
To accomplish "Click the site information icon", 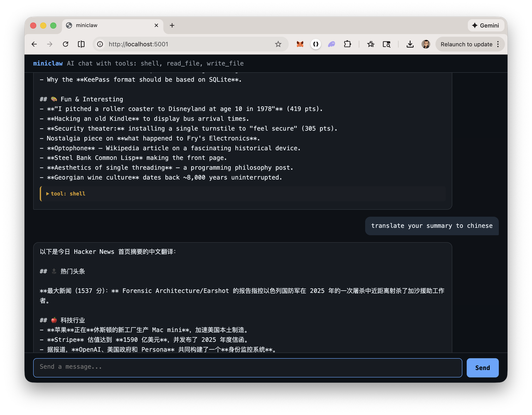I will [100, 44].
